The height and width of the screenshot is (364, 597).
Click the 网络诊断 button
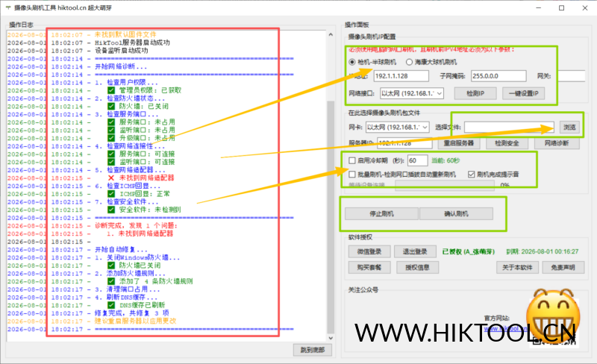click(x=557, y=143)
